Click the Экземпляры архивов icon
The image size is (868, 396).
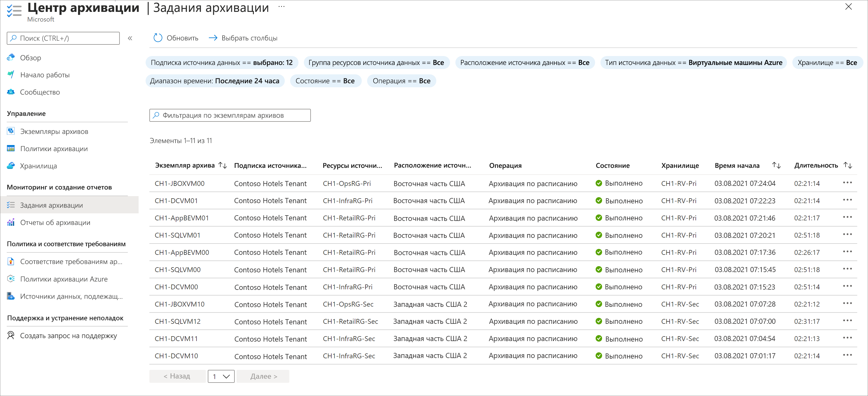[11, 131]
